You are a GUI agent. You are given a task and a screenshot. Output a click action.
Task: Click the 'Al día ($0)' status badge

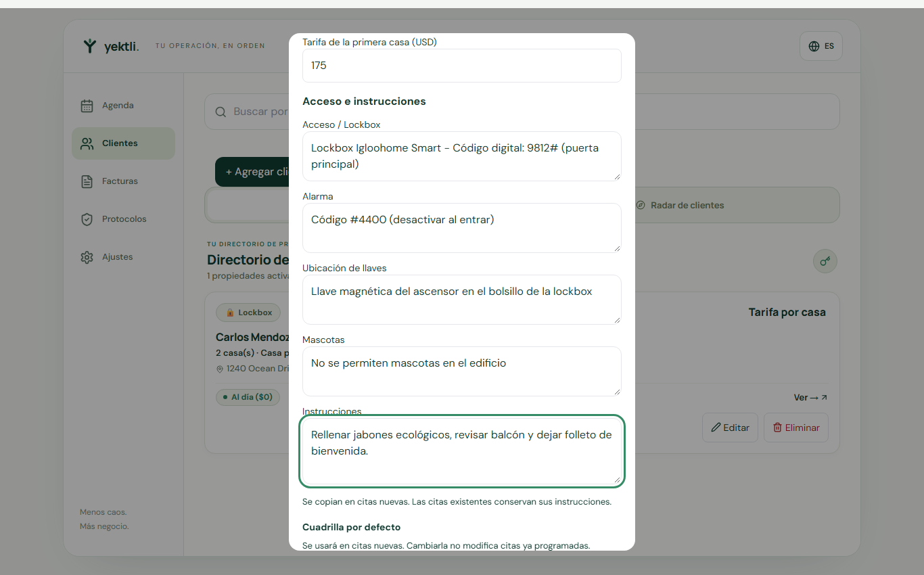248,397
